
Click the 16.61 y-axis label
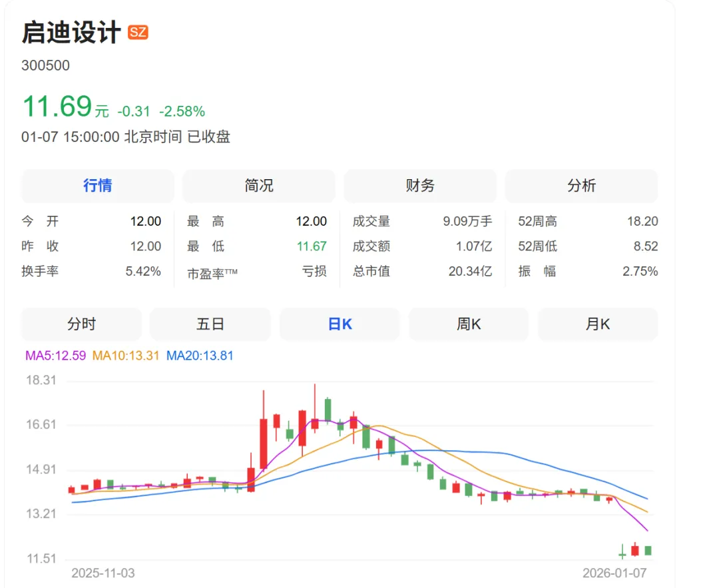[x=41, y=425]
